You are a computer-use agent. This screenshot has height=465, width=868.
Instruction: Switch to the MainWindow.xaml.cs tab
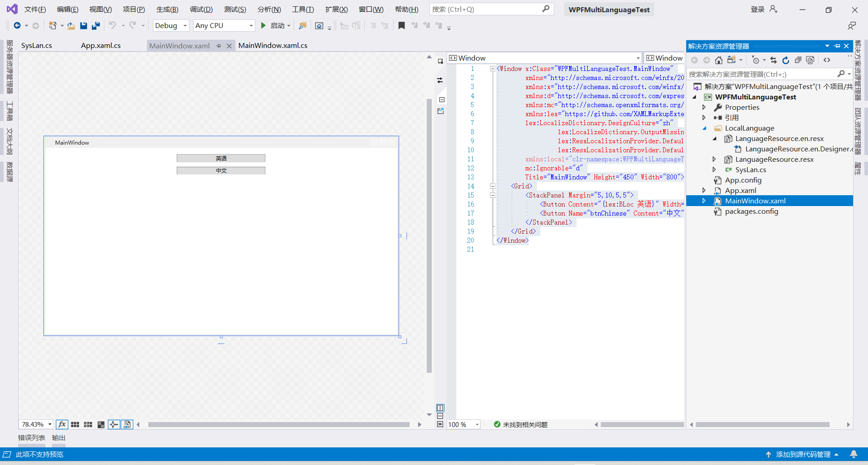click(x=273, y=46)
